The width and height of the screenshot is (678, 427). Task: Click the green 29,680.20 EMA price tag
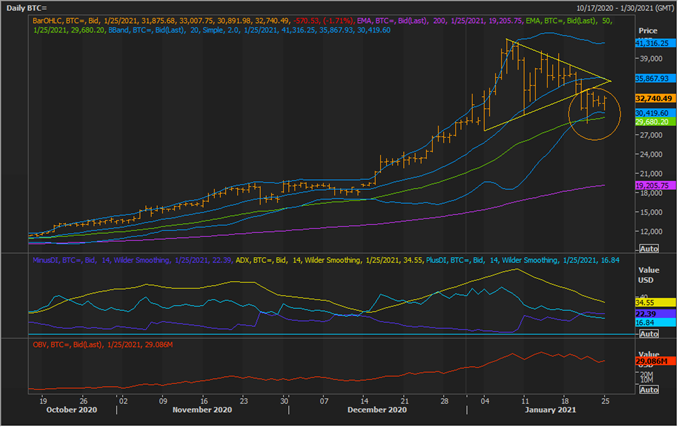tap(655, 122)
